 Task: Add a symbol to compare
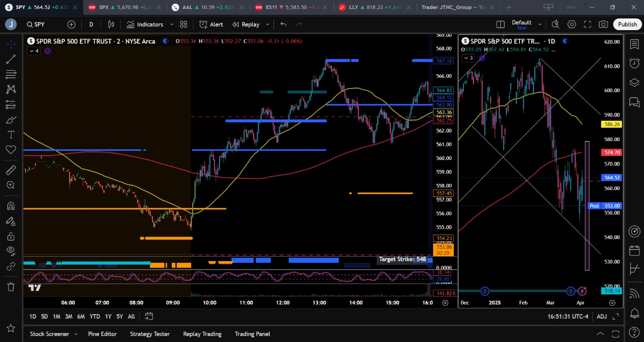click(72, 25)
